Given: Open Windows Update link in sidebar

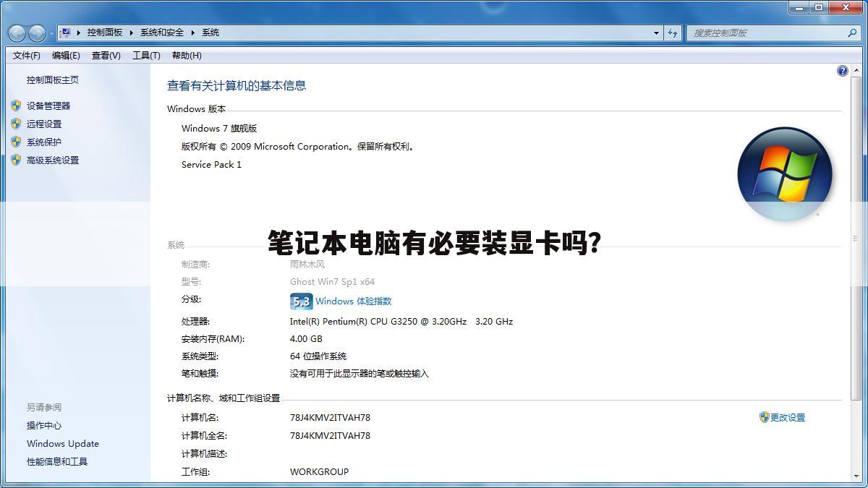Looking at the screenshot, I should coord(63,443).
